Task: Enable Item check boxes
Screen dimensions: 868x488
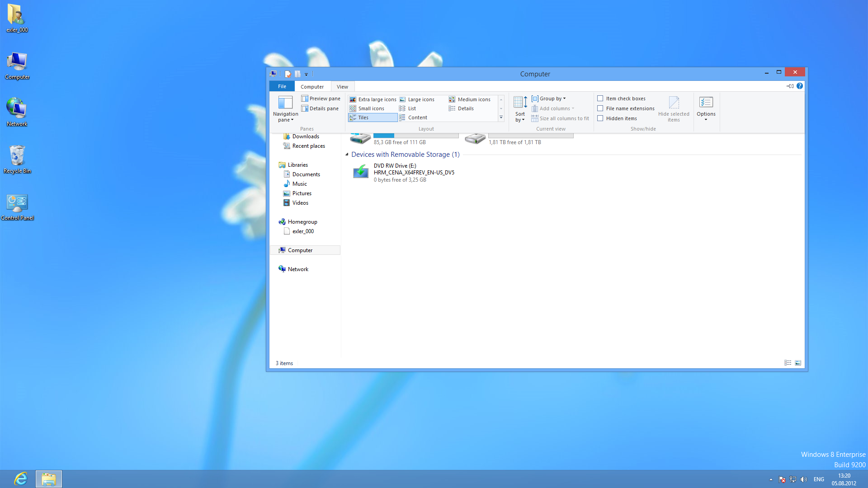Action: click(600, 99)
